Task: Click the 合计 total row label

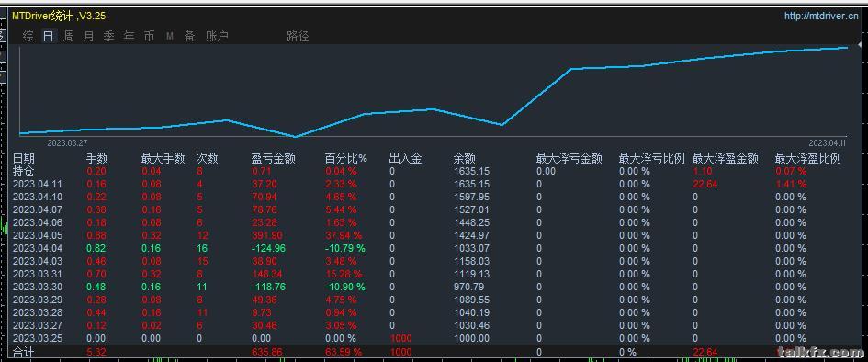Action: coord(23,352)
